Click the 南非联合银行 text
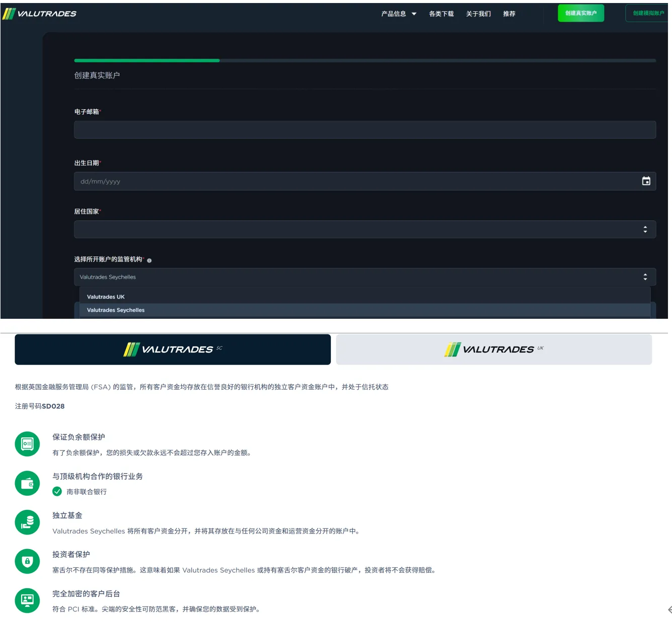 [x=87, y=492]
